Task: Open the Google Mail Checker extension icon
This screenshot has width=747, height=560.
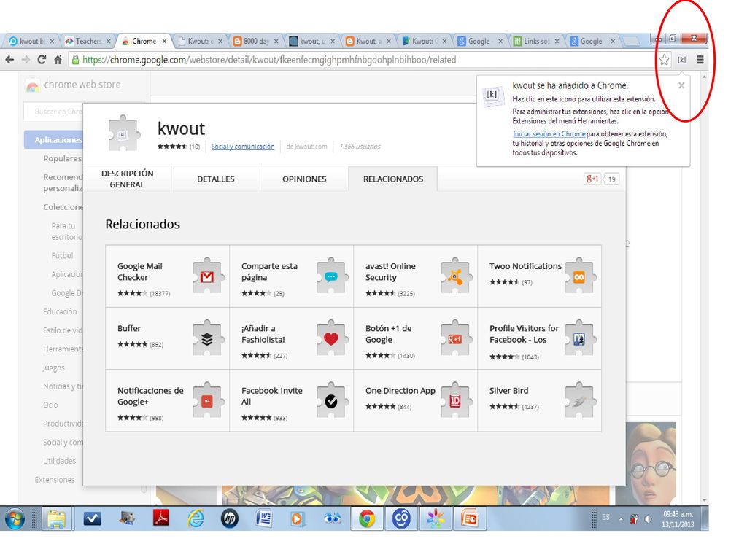Action: (207, 276)
